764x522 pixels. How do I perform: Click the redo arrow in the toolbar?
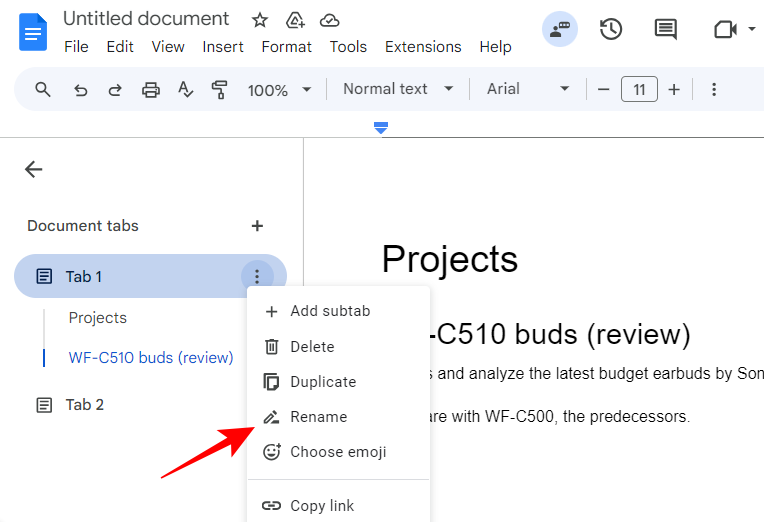[x=115, y=90]
